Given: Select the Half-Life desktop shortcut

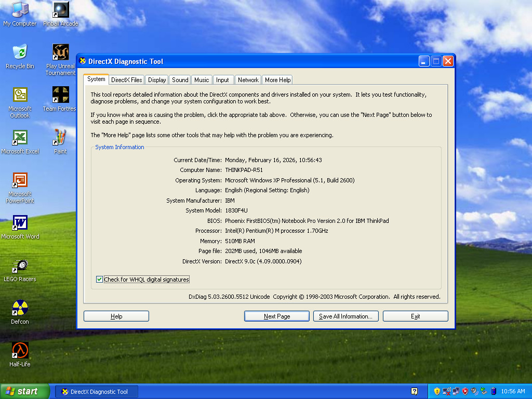Looking at the screenshot, I should pos(20,355).
